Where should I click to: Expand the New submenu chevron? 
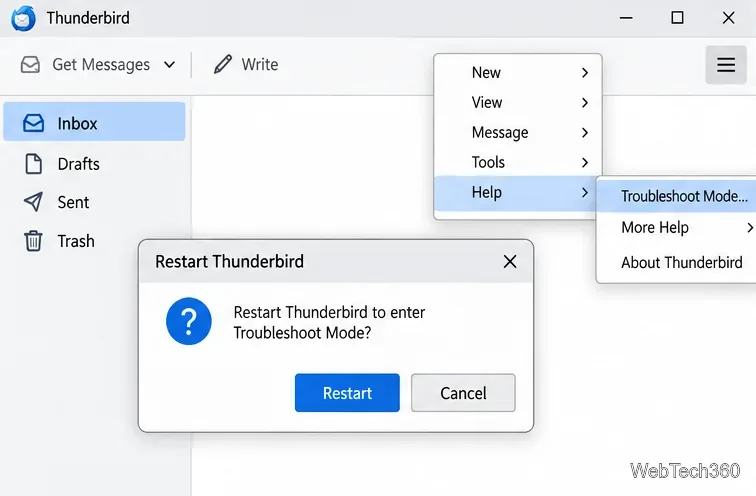[585, 73]
